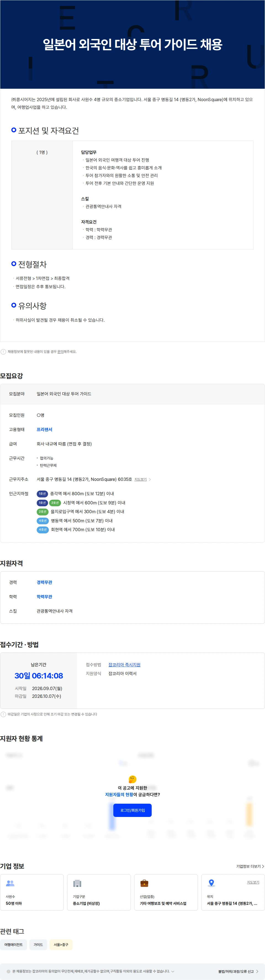Click the 포지션 및 자격요건 heading bullet
The width and height of the screenshot is (265, 980).
(14, 130)
